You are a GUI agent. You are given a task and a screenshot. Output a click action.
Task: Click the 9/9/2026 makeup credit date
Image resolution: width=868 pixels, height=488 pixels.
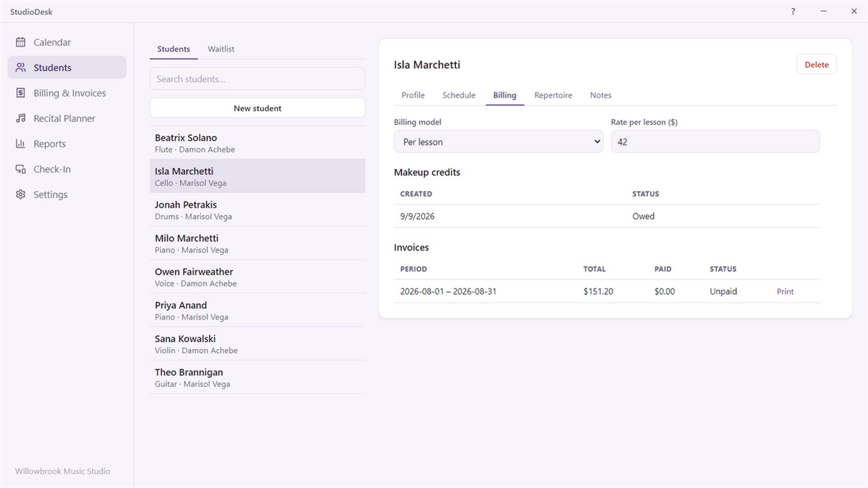[417, 216]
